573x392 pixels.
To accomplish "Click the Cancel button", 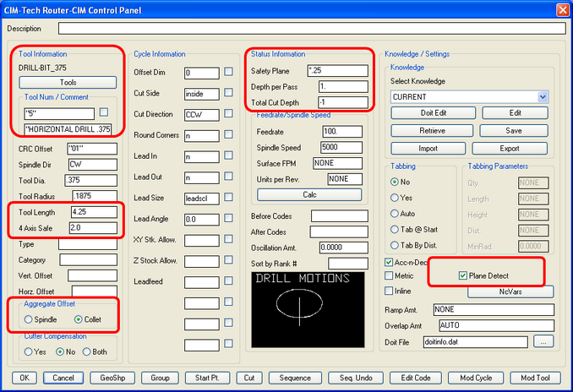I will click(x=63, y=378).
